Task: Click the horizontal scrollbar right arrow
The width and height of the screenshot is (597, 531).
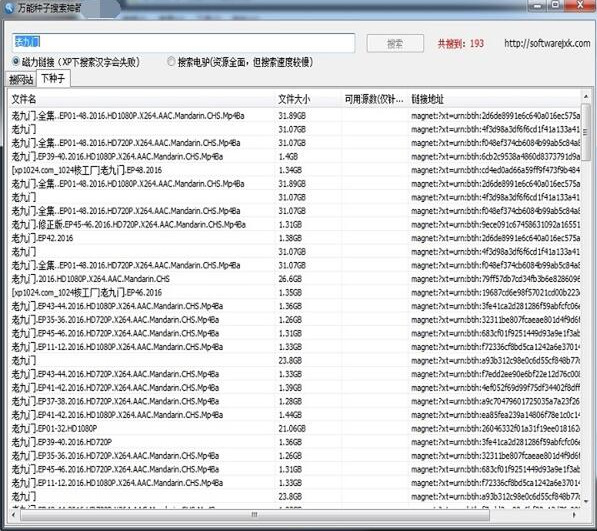Action: (x=574, y=515)
